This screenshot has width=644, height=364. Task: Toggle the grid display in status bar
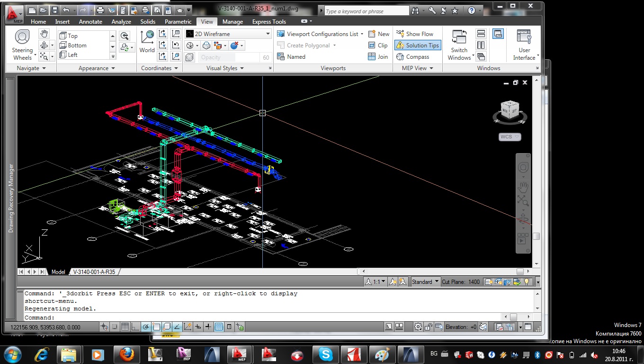point(125,327)
